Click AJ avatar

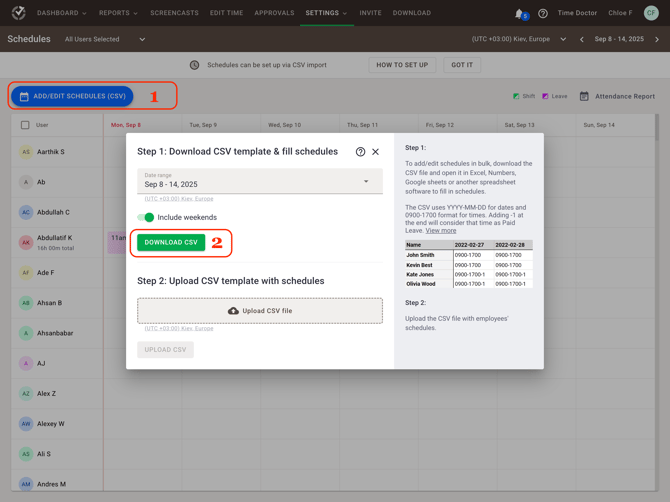pos(26,363)
